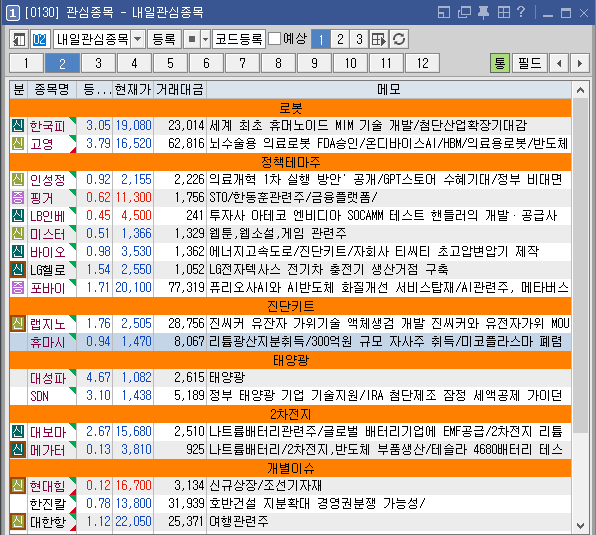Viewport: 596px width, 535px height.
Task: Toggle the 예상 checkbox
Action: point(274,38)
